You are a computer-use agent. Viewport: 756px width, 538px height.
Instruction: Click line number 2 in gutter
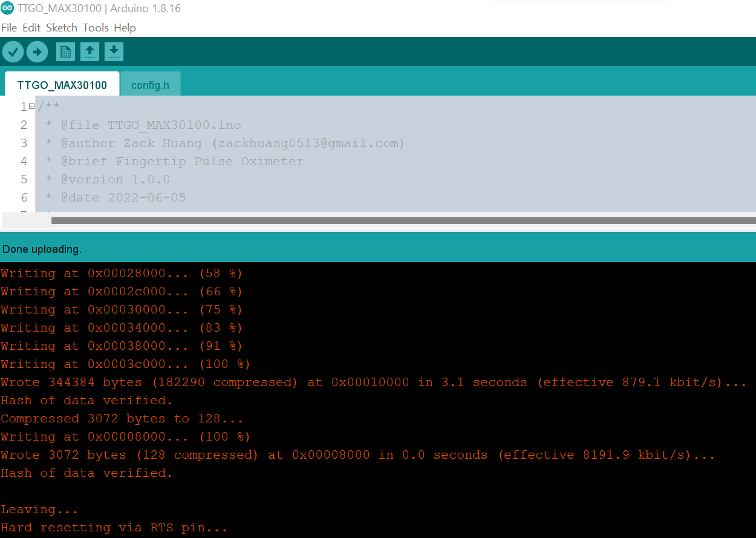pyautogui.click(x=24, y=125)
